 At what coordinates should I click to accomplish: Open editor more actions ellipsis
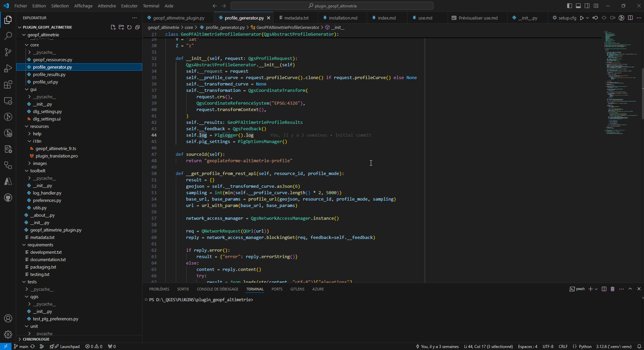click(639, 18)
